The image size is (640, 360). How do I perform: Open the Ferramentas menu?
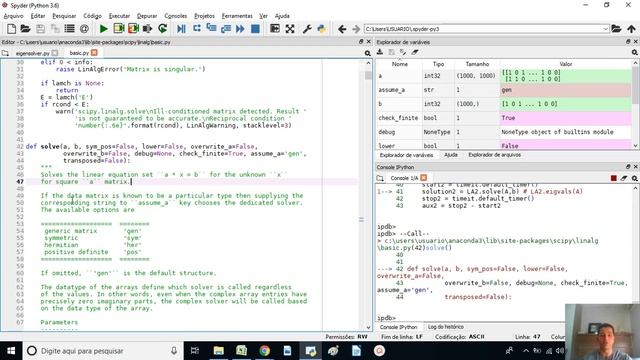click(x=237, y=16)
